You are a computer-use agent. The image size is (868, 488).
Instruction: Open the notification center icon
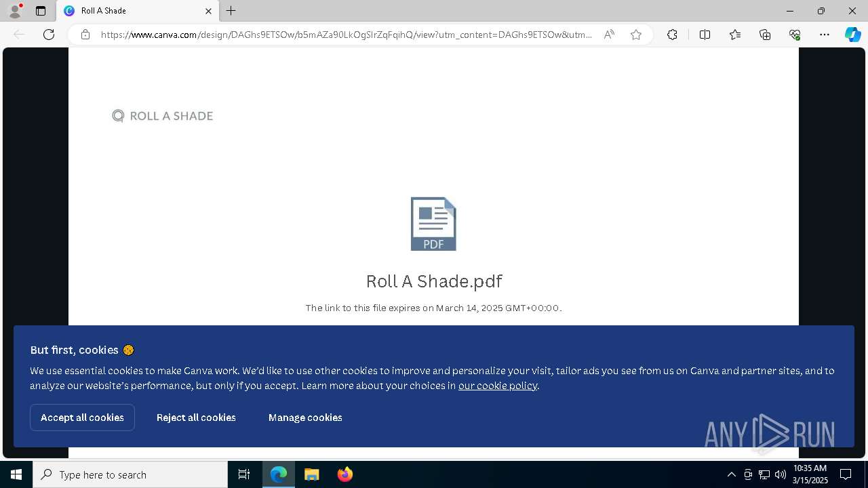click(x=846, y=474)
